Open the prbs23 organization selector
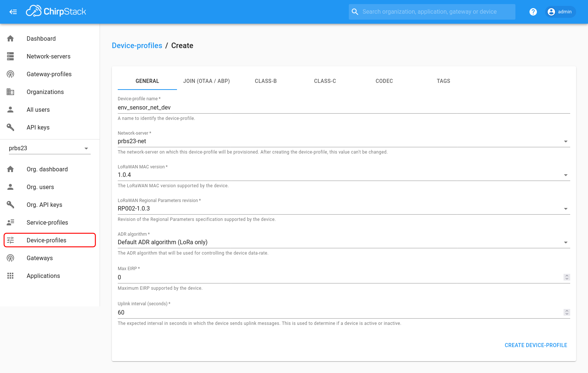The image size is (588, 373). click(x=50, y=148)
